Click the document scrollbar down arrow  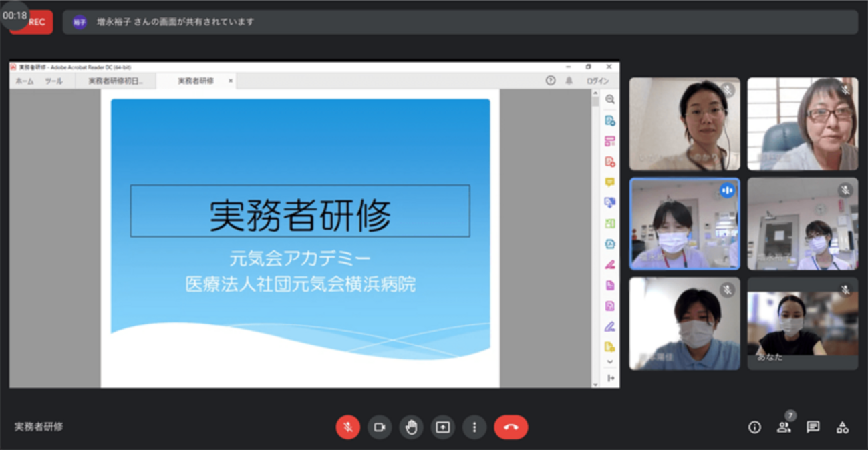(x=595, y=384)
